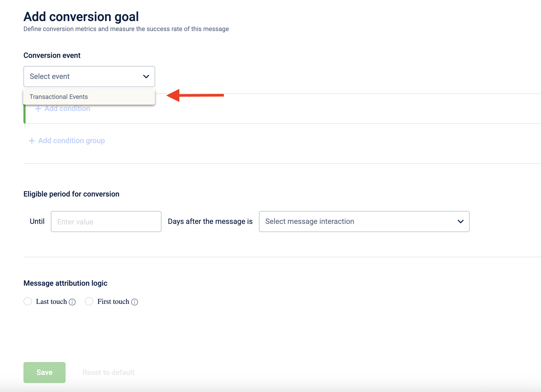Click the Select event chevron arrow
Image resolution: width=541 pixels, height=392 pixels.
click(x=146, y=77)
